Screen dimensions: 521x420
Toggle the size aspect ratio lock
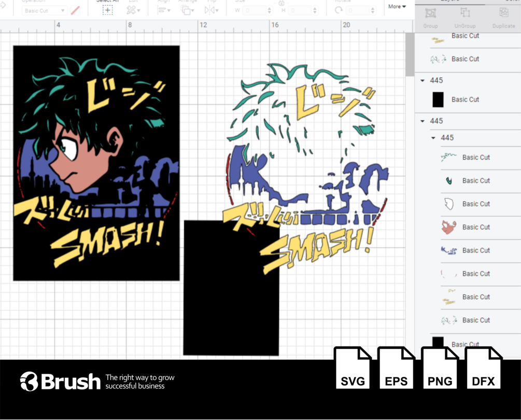click(281, 3)
